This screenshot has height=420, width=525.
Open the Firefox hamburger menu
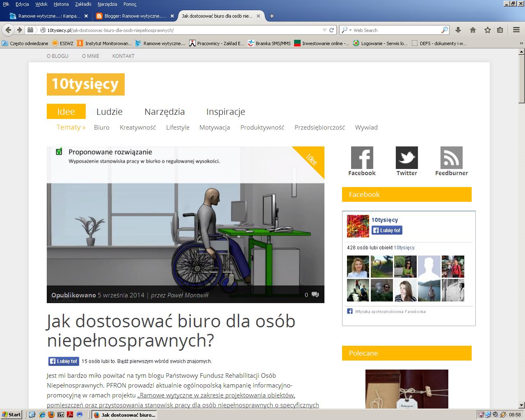pos(516,30)
